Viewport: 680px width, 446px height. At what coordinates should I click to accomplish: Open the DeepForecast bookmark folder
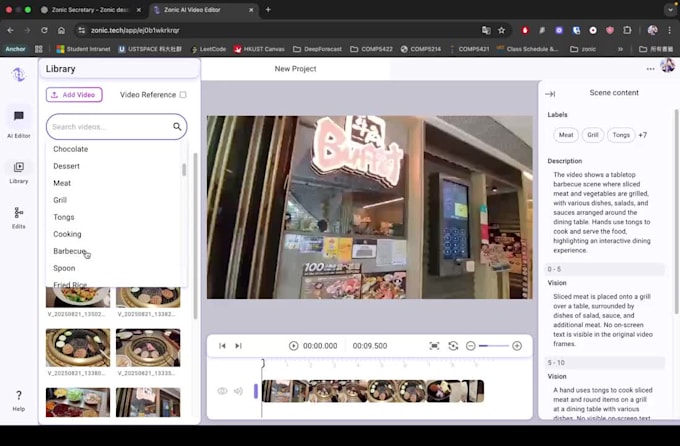pyautogui.click(x=318, y=49)
